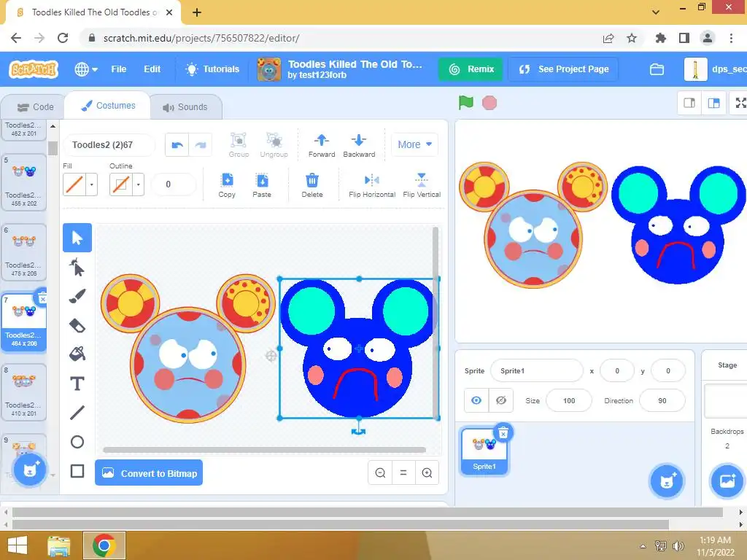Flip the selection horizontally
Image resolution: width=747 pixels, height=560 pixels.
371,185
